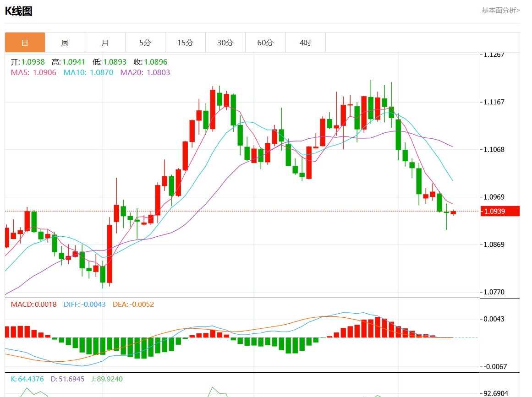Click the MA20: 1.0803 legend
Viewport: 532px width, 397px height.
coord(145,72)
